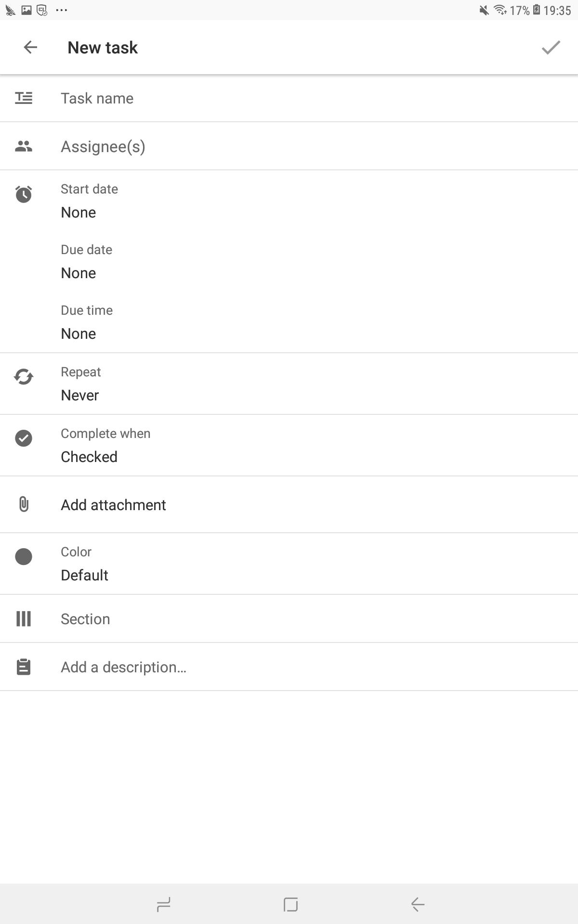Tap the assignees people icon
578x924 pixels.
[x=24, y=146]
